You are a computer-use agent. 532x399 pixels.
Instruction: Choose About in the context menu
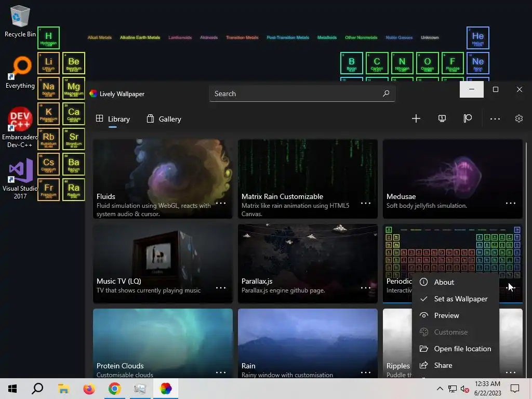coord(456,282)
